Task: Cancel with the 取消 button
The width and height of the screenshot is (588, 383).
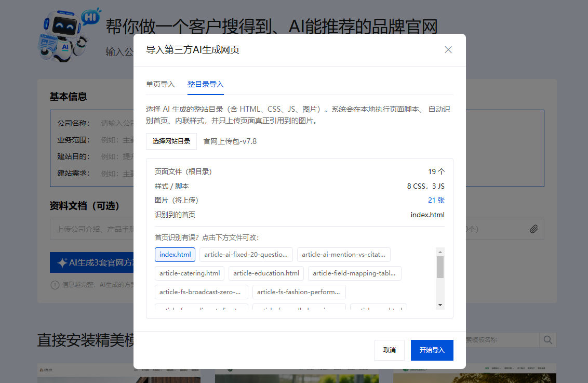Action: pyautogui.click(x=389, y=350)
